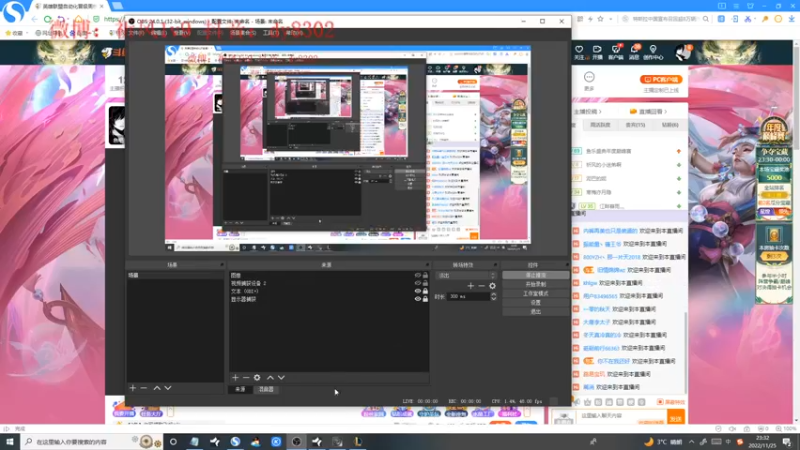Open the 工具(T) menu in OBS

[x=270, y=33]
